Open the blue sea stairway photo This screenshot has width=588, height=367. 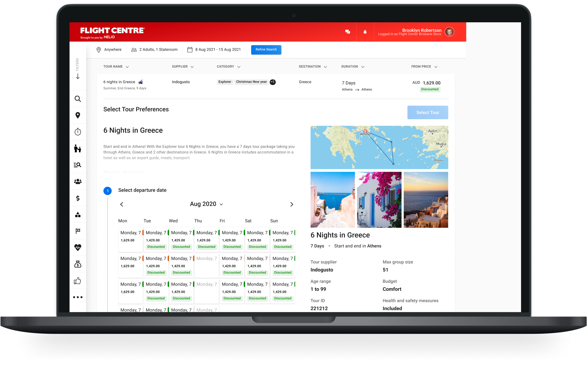coord(333,200)
